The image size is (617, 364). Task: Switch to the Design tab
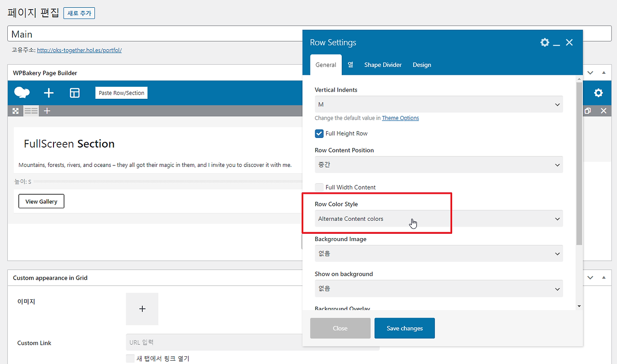click(x=422, y=65)
